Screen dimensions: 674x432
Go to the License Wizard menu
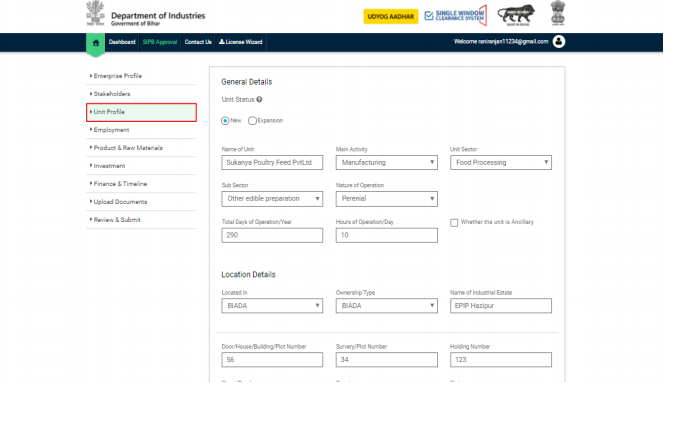point(241,42)
